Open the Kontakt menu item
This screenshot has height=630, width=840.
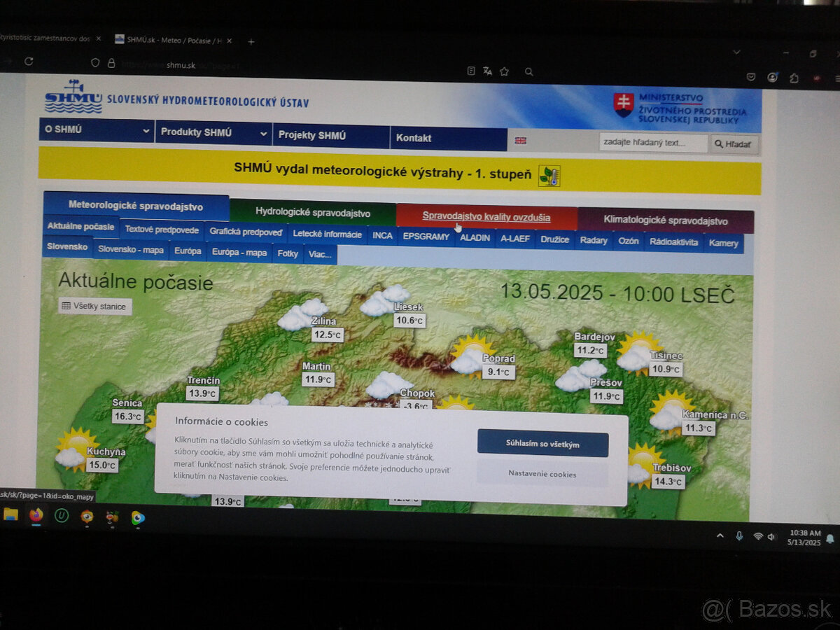(x=449, y=139)
